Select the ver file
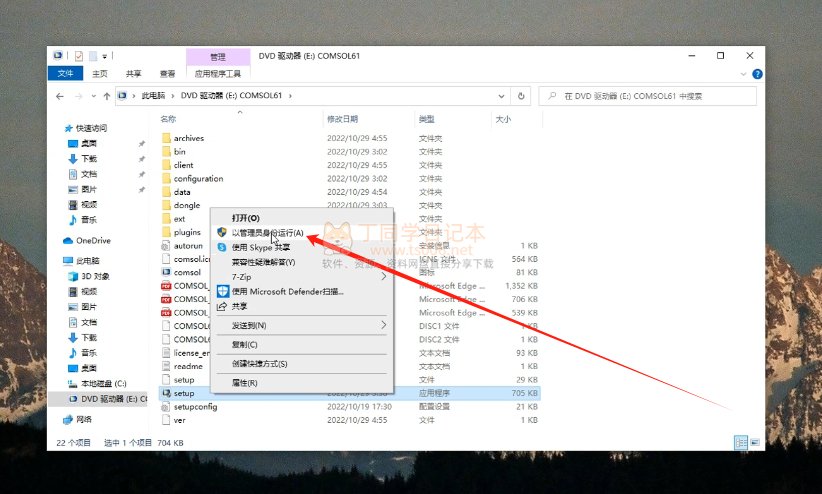Viewport: 822px width, 494px height. (179, 420)
